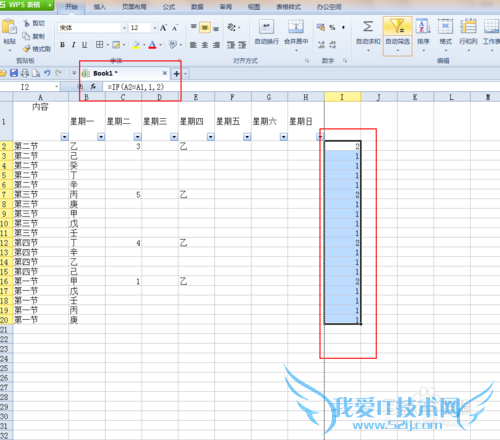The width and height of the screenshot is (500, 440).
Task: Toggle Italic formatting
Action: (x=73, y=45)
